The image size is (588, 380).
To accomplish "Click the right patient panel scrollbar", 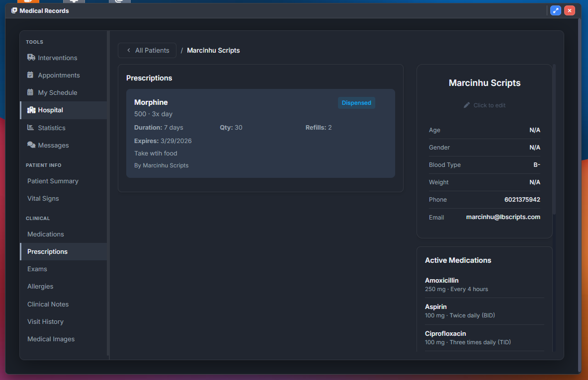I will coord(554,140).
